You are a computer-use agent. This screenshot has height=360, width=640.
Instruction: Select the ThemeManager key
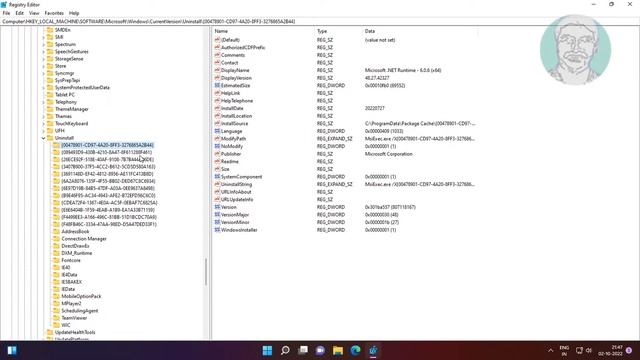71,109
